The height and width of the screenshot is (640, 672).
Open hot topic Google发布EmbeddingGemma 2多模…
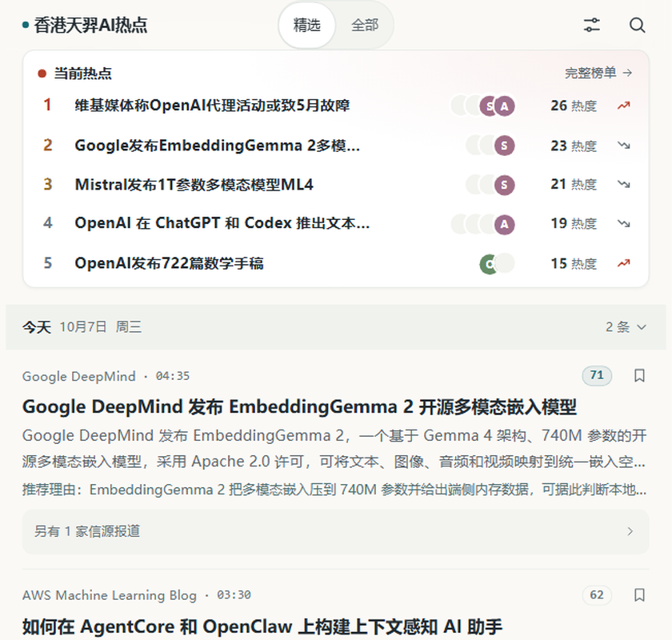click(x=218, y=146)
